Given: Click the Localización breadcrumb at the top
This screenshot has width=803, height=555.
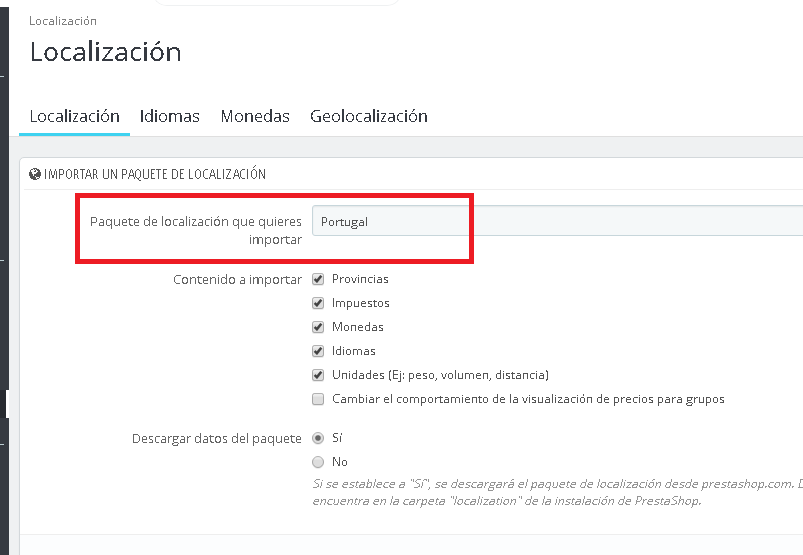Looking at the screenshot, I should click(63, 21).
